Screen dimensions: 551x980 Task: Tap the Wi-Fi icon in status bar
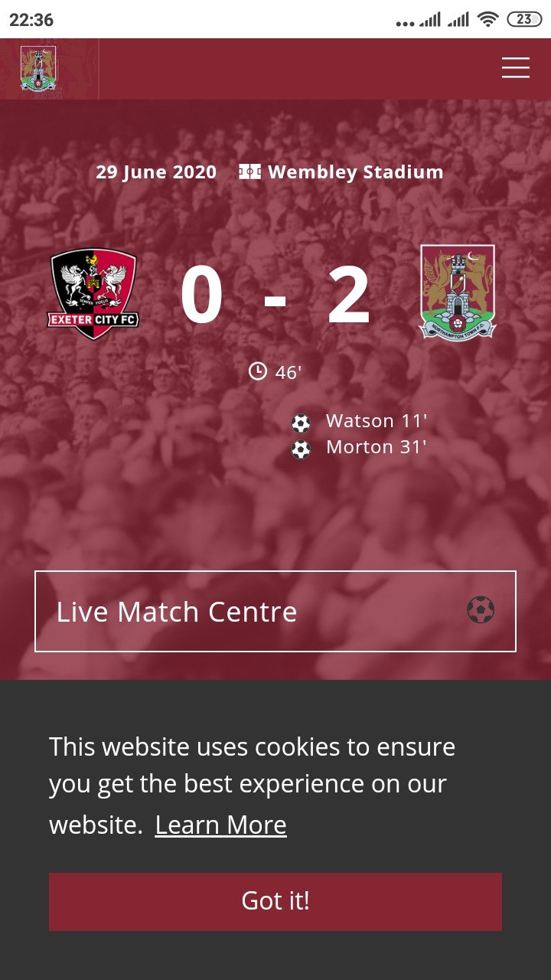point(487,19)
